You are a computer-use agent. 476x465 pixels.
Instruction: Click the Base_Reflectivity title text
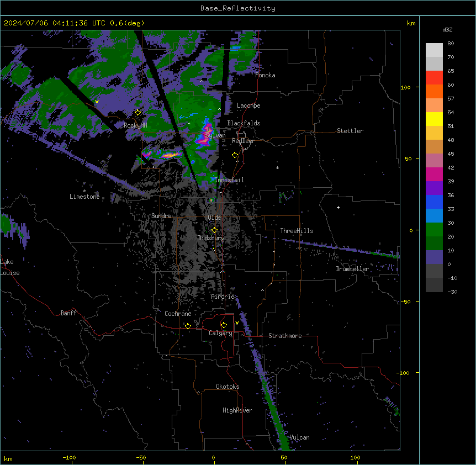(x=238, y=8)
